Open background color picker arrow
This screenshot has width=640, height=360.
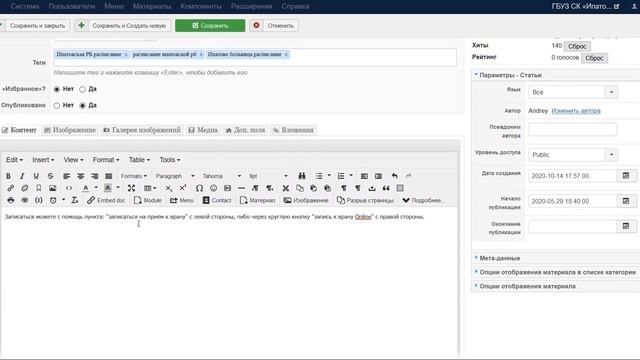coord(118,188)
